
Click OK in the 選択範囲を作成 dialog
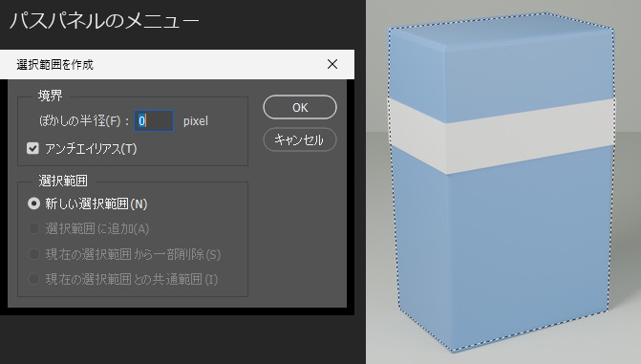coord(300,107)
